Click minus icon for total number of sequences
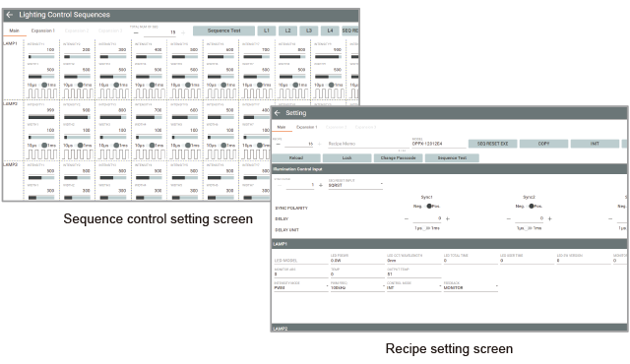The width and height of the screenshot is (630, 364). 136,32
